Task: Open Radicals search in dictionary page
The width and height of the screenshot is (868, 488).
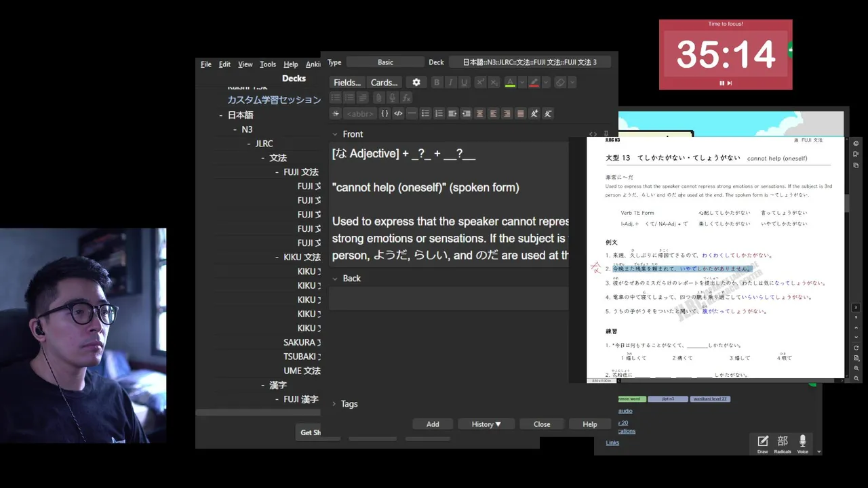Action: [783, 444]
